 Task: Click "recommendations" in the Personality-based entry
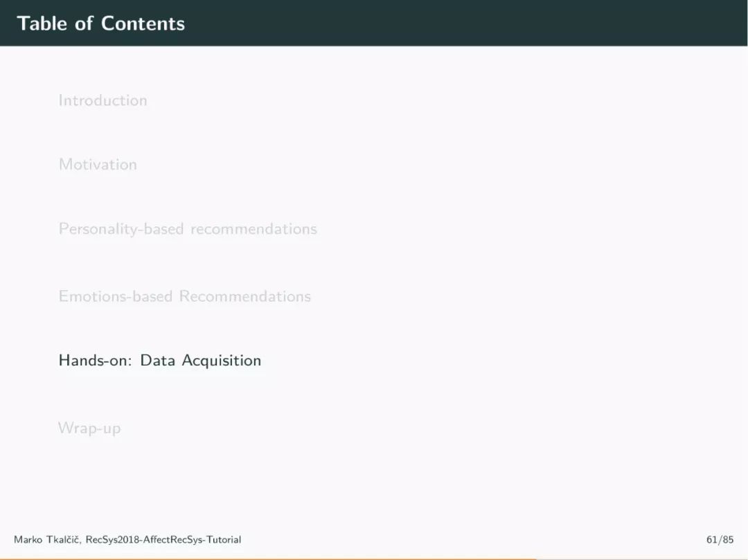pyautogui.click(x=253, y=229)
